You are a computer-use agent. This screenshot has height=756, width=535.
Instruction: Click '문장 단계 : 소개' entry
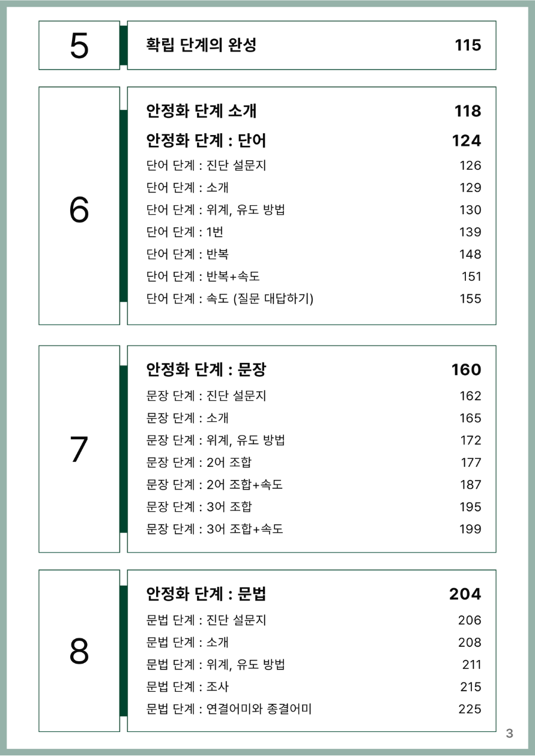click(x=187, y=418)
